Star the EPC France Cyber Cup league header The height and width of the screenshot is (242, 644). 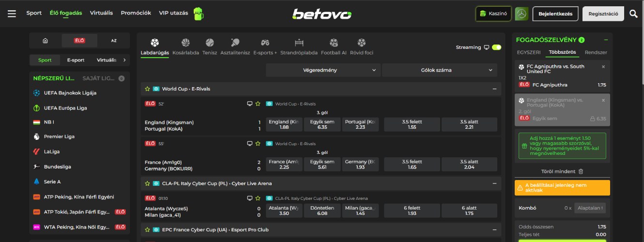(147, 229)
